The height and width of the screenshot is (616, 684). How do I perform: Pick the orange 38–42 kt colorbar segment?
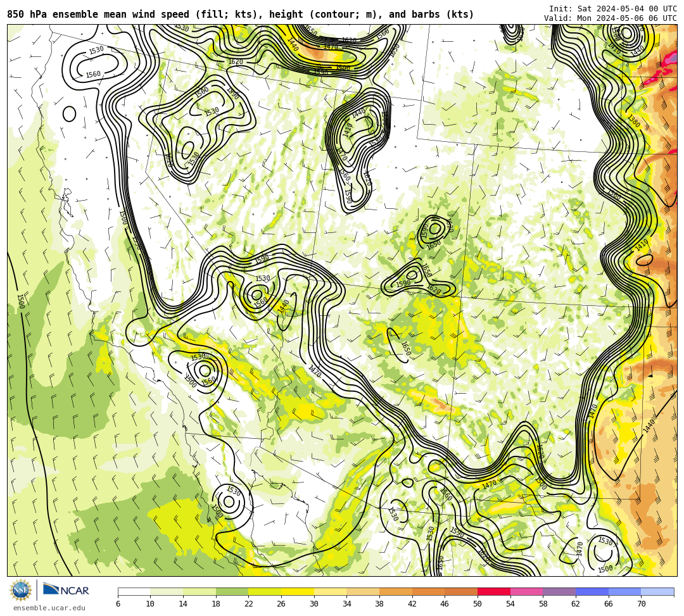coord(396,591)
